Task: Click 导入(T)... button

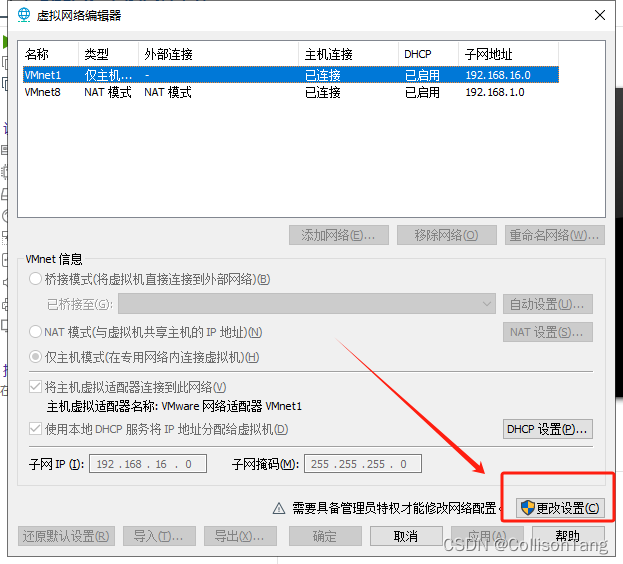Action: [x=159, y=536]
